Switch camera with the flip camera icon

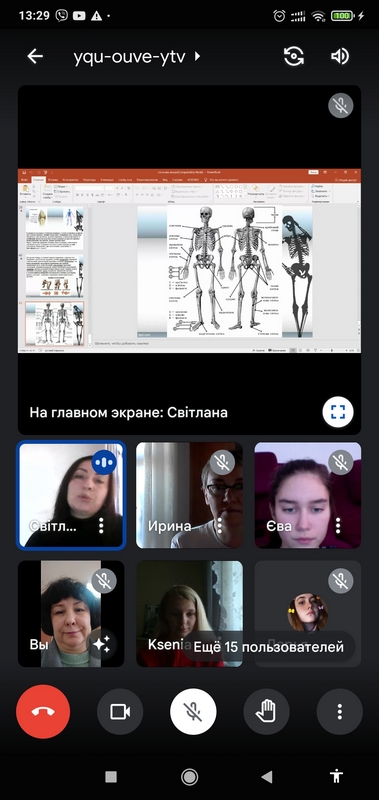pyautogui.click(x=294, y=56)
